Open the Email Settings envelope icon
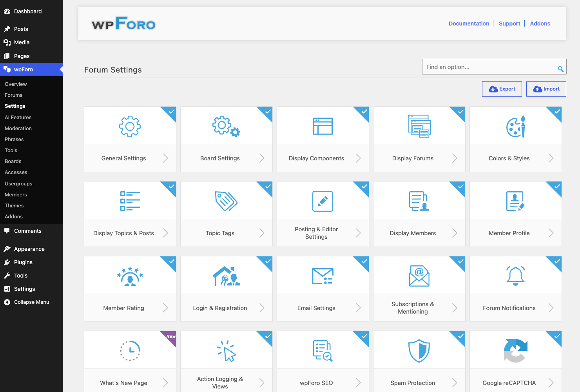This screenshot has width=580, height=392. 323,276
